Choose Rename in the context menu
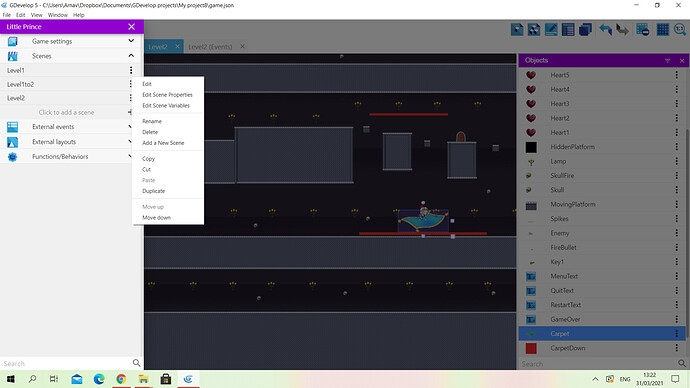This screenshot has height=388, width=690. pos(152,121)
